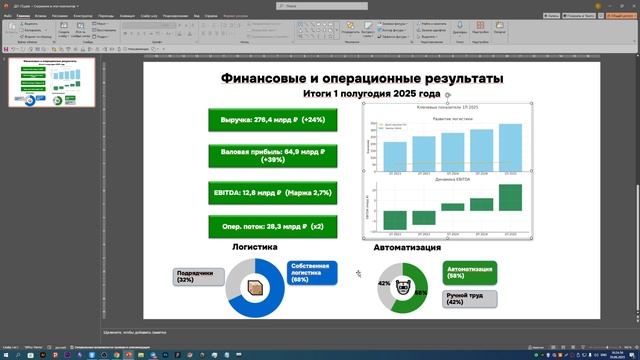Open Shape Effects (Эффекты фигуры) dropdown
640x360 pixels.
[x=393, y=36]
